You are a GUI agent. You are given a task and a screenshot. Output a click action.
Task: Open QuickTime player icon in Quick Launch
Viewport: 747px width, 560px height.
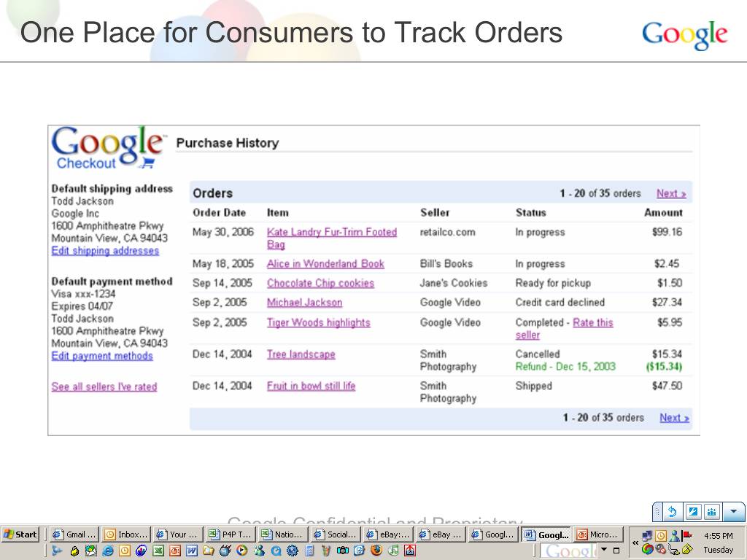276,551
